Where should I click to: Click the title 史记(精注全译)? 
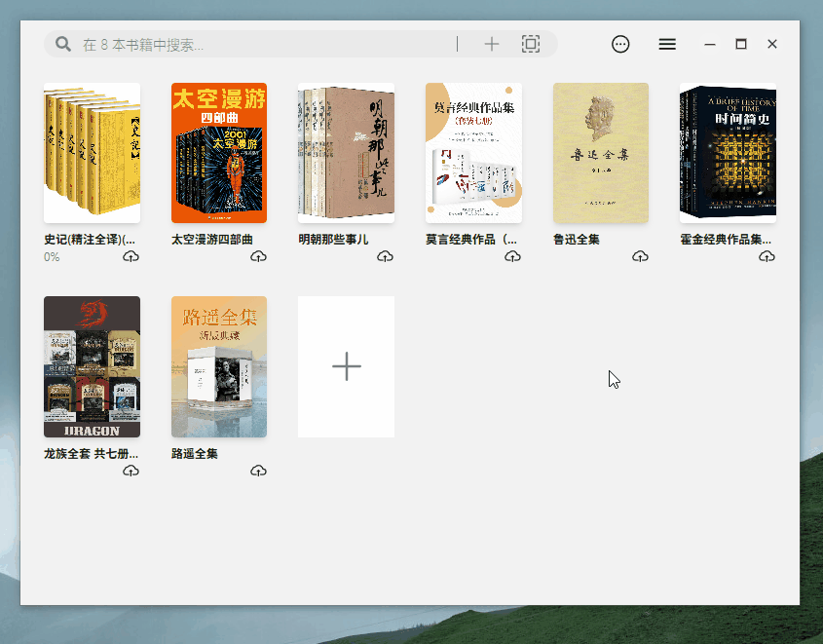point(90,240)
